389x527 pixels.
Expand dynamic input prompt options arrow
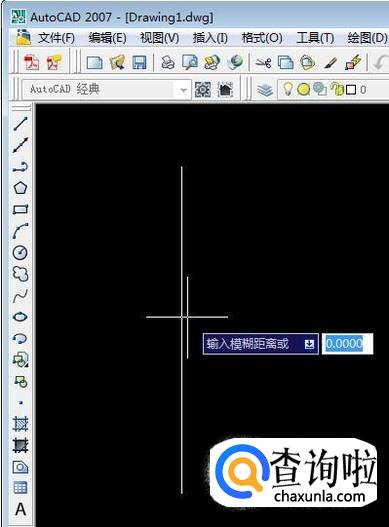tap(309, 344)
